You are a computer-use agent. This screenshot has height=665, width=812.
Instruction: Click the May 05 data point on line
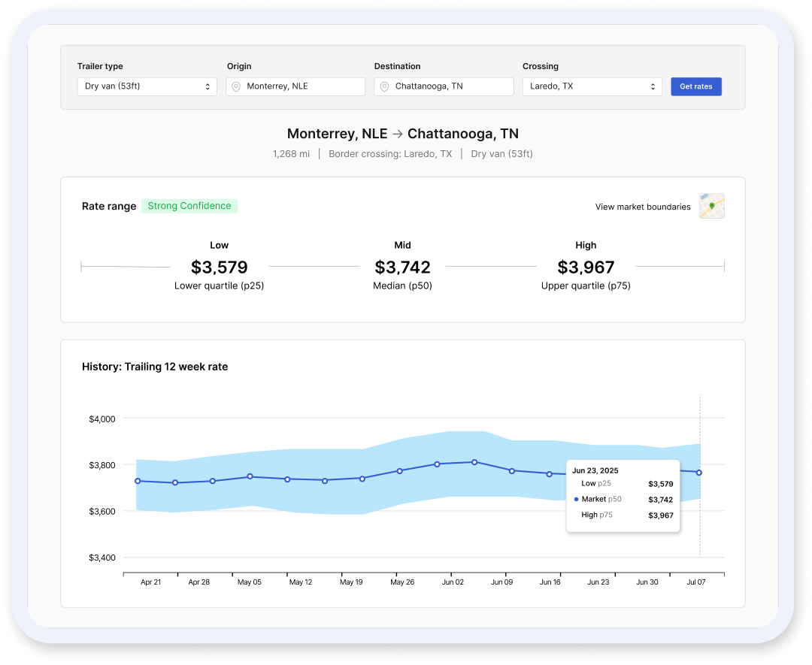click(x=250, y=476)
